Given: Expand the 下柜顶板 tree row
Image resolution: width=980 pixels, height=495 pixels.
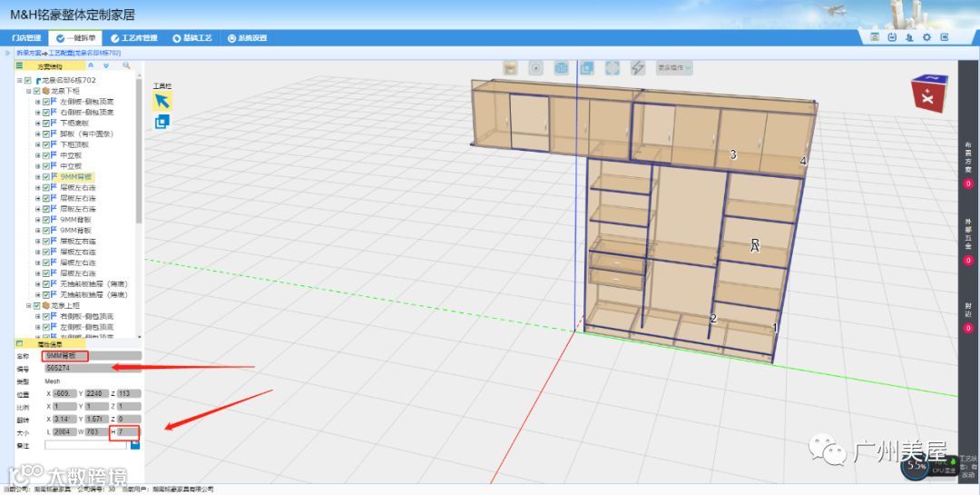Looking at the screenshot, I should tap(38, 144).
